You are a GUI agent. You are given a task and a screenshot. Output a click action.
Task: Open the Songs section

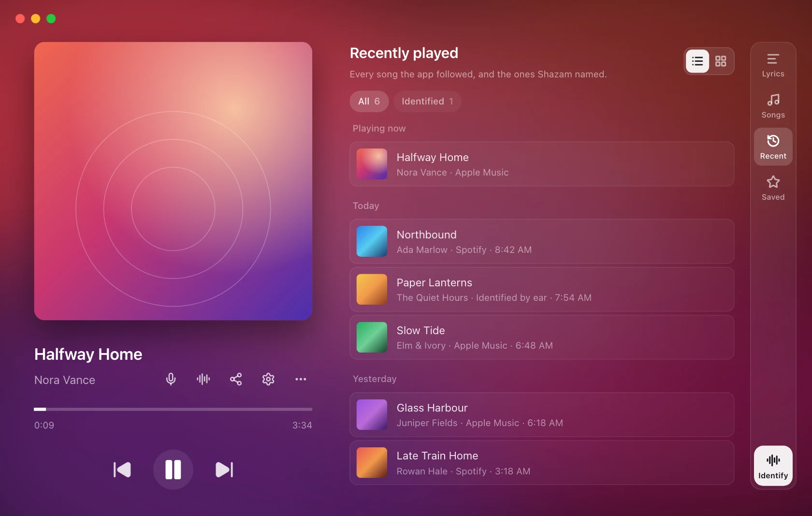(773, 106)
